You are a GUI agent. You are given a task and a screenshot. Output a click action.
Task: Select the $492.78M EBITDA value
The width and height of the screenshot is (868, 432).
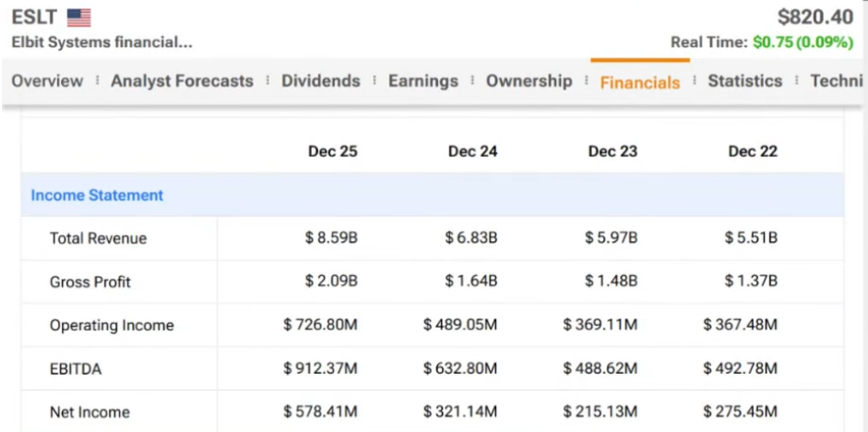(x=741, y=367)
